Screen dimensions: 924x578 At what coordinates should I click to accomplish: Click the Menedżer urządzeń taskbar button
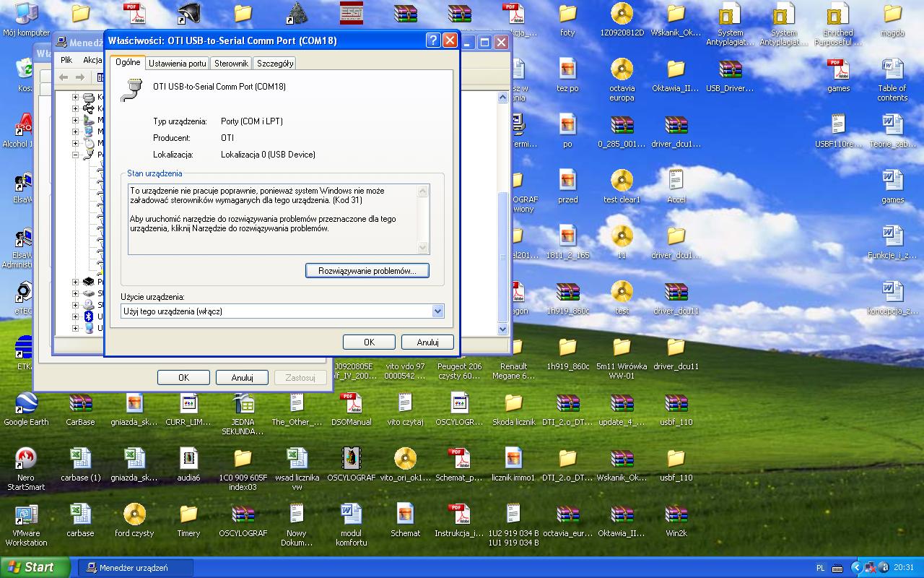136,568
